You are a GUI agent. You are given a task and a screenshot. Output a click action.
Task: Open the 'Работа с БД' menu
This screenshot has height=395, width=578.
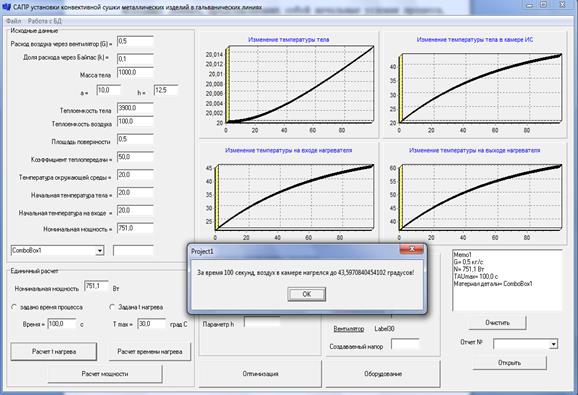[x=45, y=21]
